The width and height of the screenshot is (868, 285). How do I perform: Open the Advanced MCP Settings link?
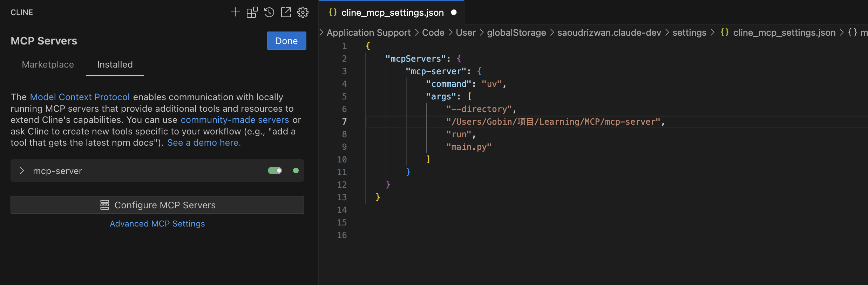tap(157, 224)
